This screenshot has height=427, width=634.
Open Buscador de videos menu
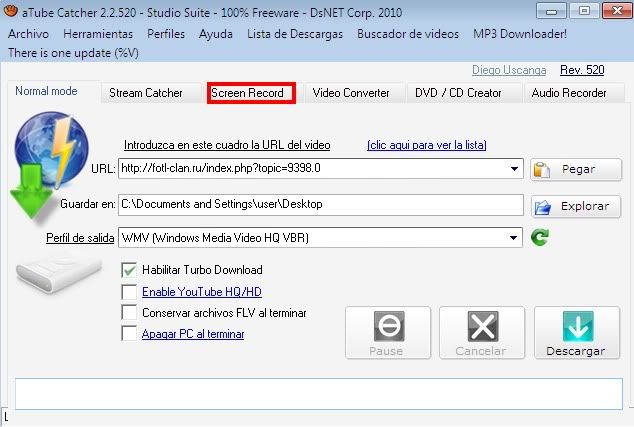[408, 34]
